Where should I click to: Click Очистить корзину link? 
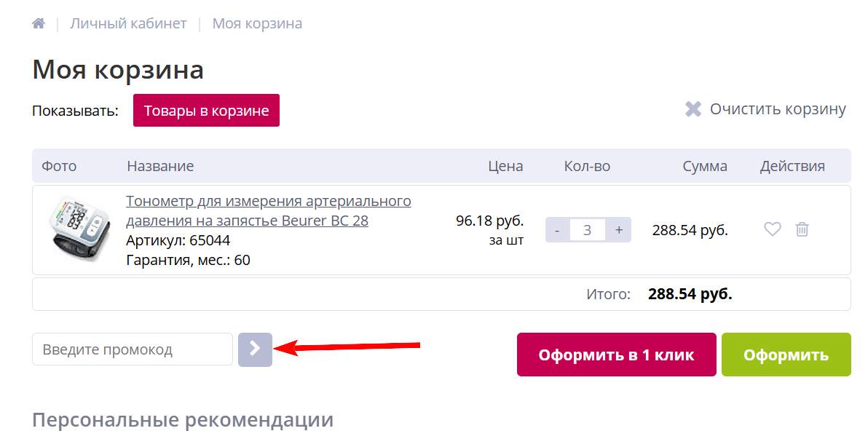pos(778,109)
